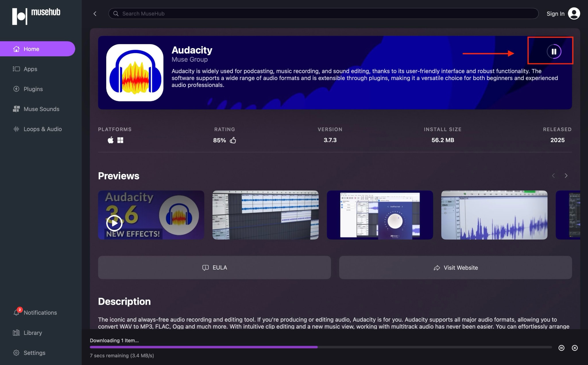Open the Apps section
Viewport: 588px width, 365px height.
point(25,69)
